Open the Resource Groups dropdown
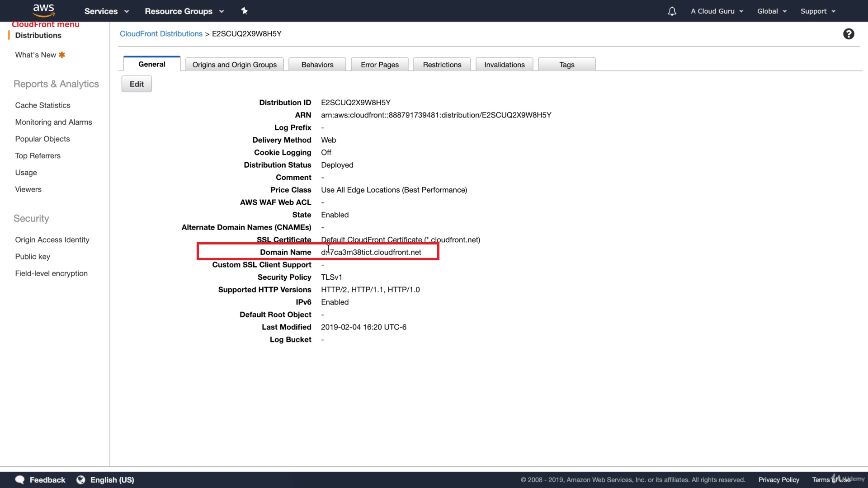Image resolution: width=868 pixels, height=488 pixels. coord(184,11)
